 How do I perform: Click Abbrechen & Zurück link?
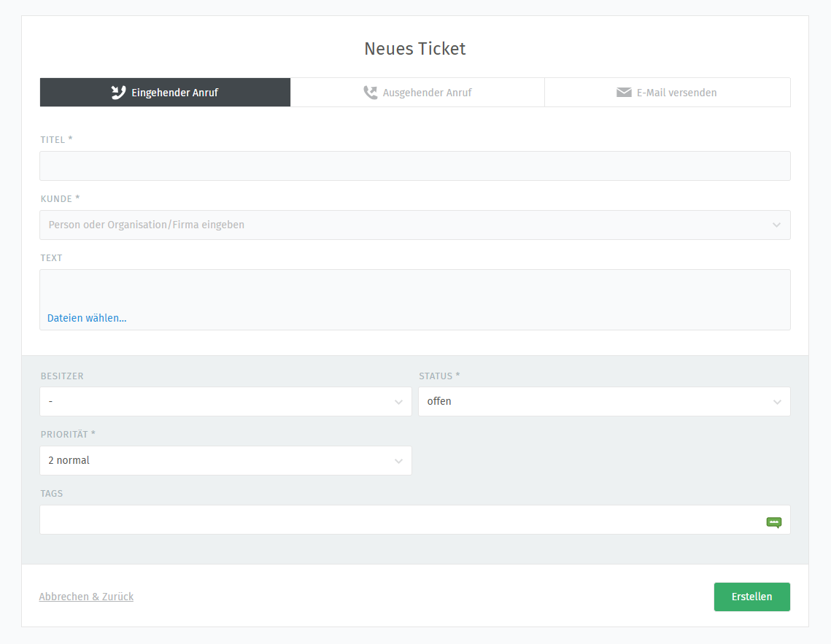pyautogui.click(x=86, y=597)
